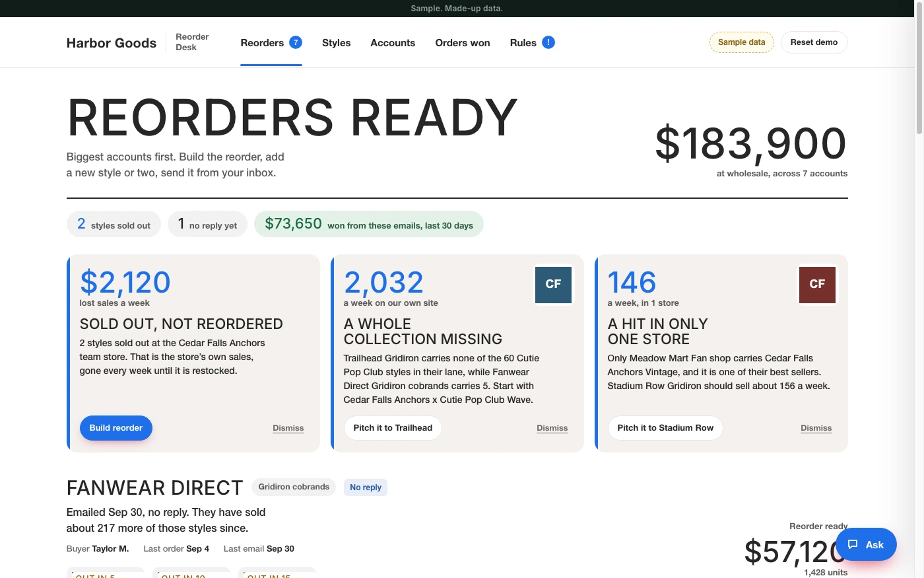Open the Orders won tab
The width and height of the screenshot is (924, 578).
(x=463, y=43)
